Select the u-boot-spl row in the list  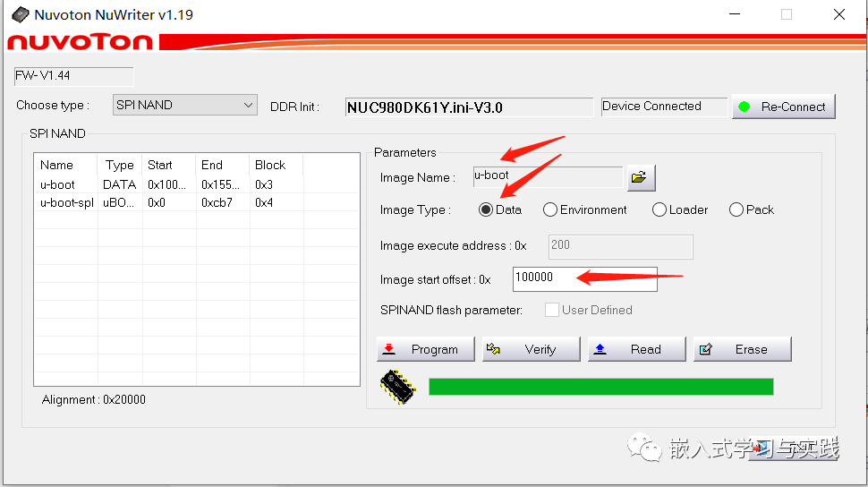point(197,203)
